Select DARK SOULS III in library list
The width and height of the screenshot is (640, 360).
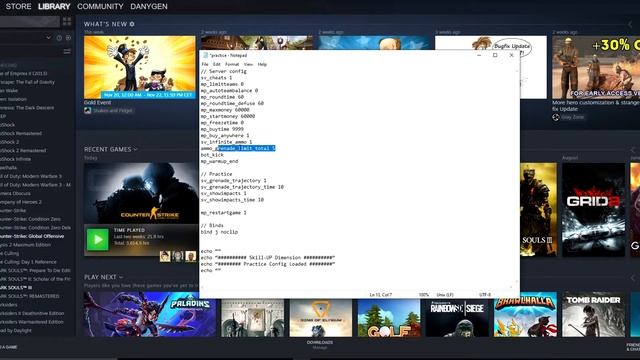[x=16, y=288]
